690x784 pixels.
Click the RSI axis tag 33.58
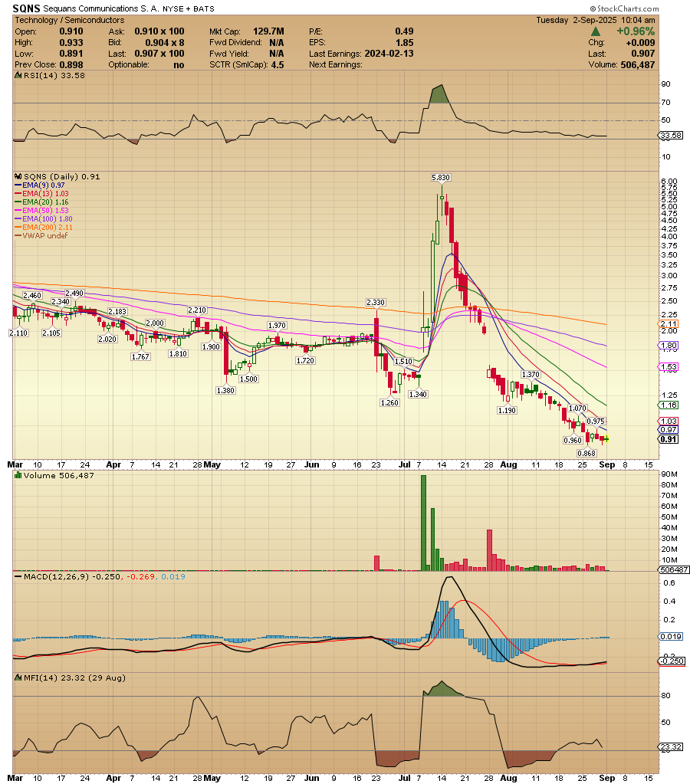669,136
